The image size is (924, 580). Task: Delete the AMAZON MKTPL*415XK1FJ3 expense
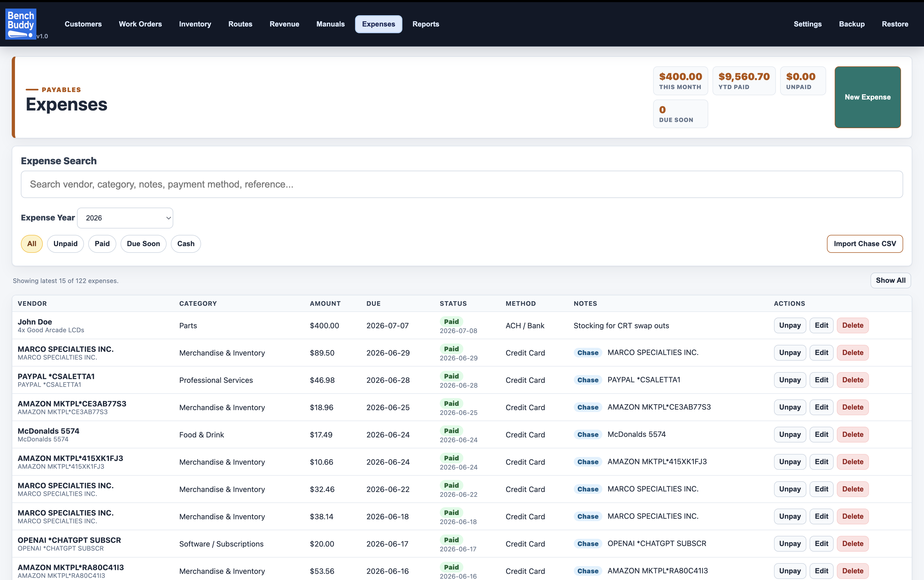coord(853,461)
